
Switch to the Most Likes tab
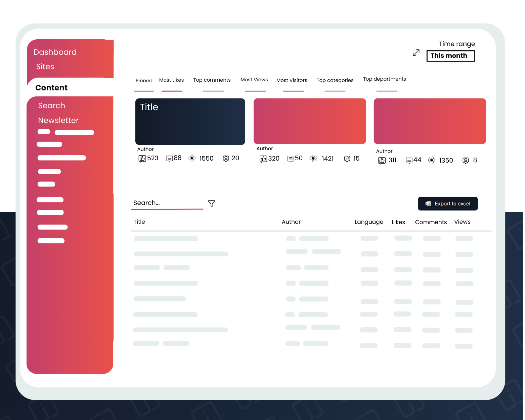coord(171,80)
